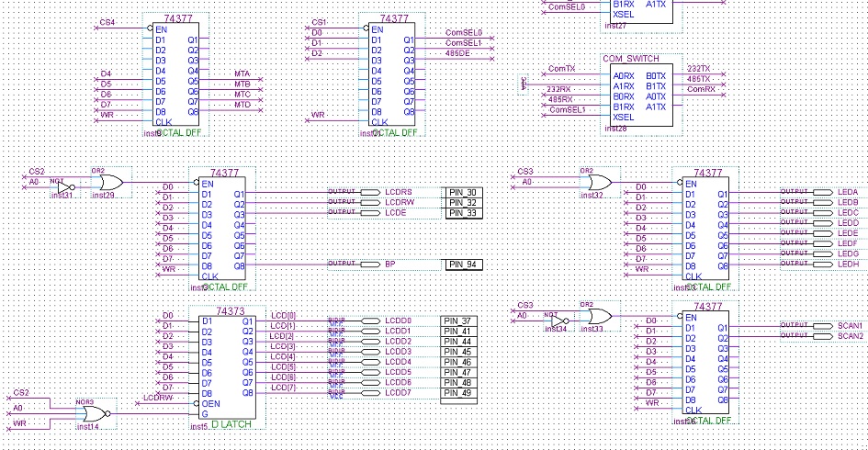Select the PIN_49 assignment box
The width and height of the screenshot is (868, 450).
tap(460, 392)
